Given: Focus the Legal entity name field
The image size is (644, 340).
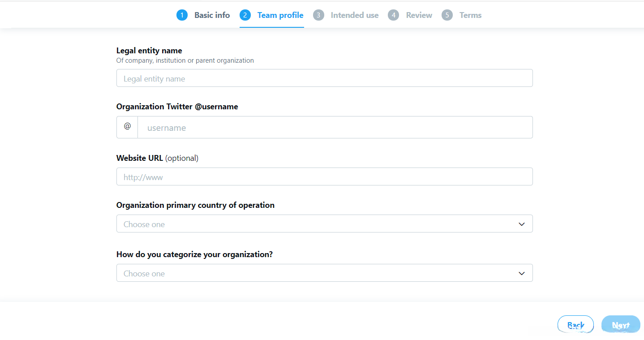Looking at the screenshot, I should (324, 78).
